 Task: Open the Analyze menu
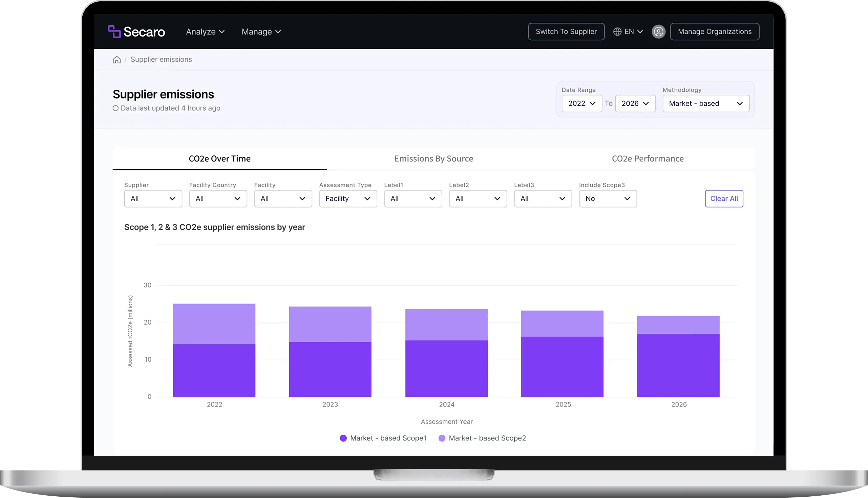(x=205, y=32)
